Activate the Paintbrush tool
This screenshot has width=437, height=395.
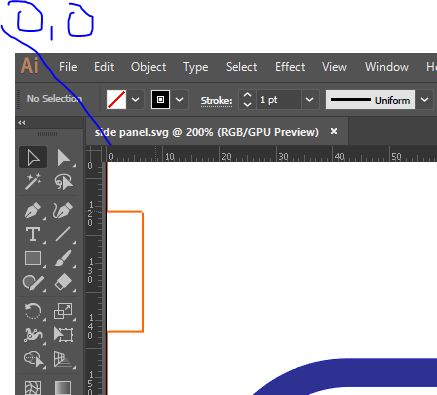pos(63,258)
